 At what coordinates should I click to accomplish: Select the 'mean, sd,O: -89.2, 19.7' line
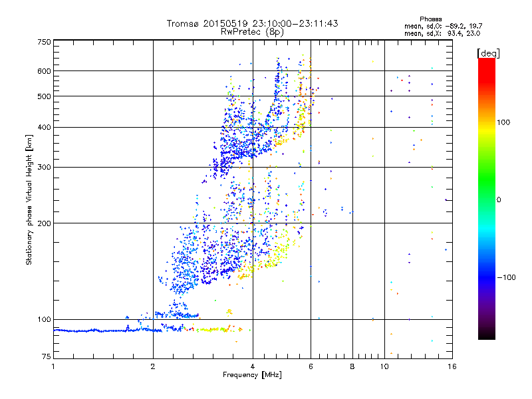tap(443, 26)
